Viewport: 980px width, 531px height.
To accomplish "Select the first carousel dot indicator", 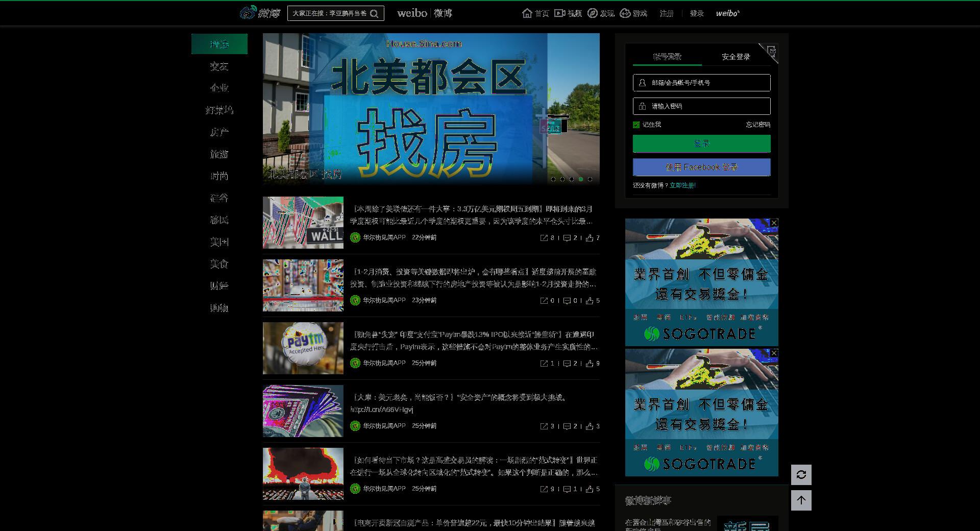I will (553, 179).
